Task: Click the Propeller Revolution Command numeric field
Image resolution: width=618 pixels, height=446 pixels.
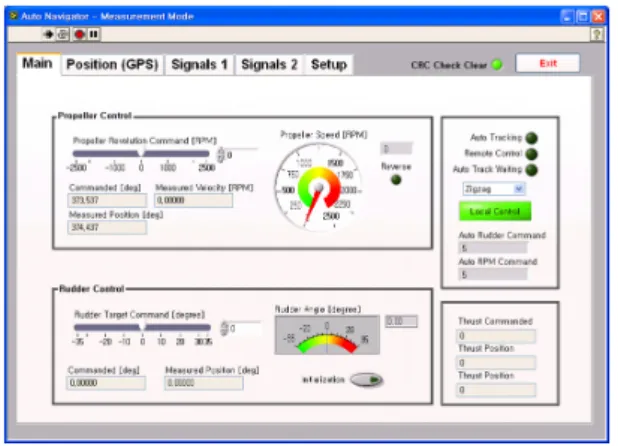Action: [x=242, y=155]
